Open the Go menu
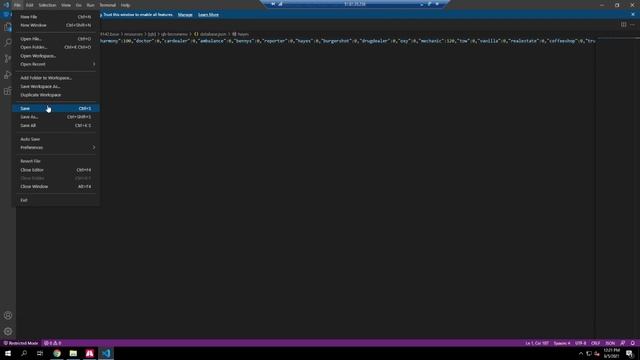This screenshot has width=640, height=360. [78, 5]
